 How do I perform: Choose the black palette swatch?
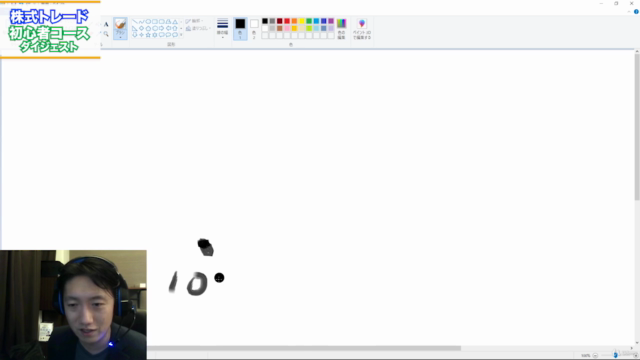point(265,21)
